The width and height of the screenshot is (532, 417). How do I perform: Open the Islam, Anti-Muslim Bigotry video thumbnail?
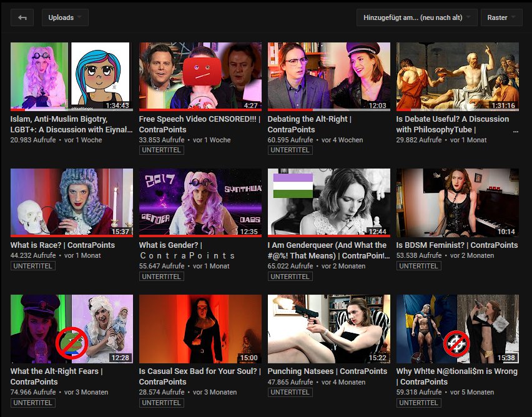click(72, 76)
